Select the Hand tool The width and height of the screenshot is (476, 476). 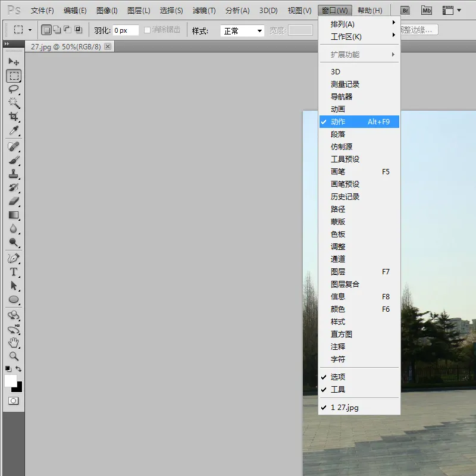point(14,343)
